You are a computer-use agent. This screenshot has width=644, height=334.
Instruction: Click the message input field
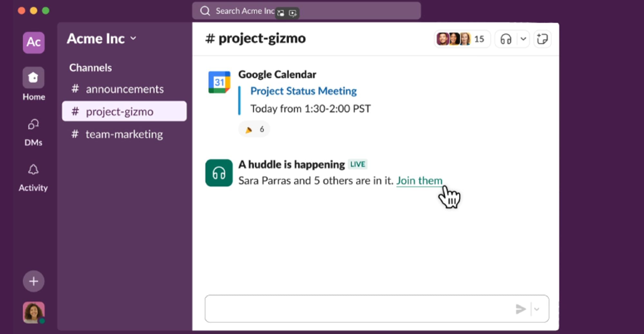pyautogui.click(x=357, y=309)
